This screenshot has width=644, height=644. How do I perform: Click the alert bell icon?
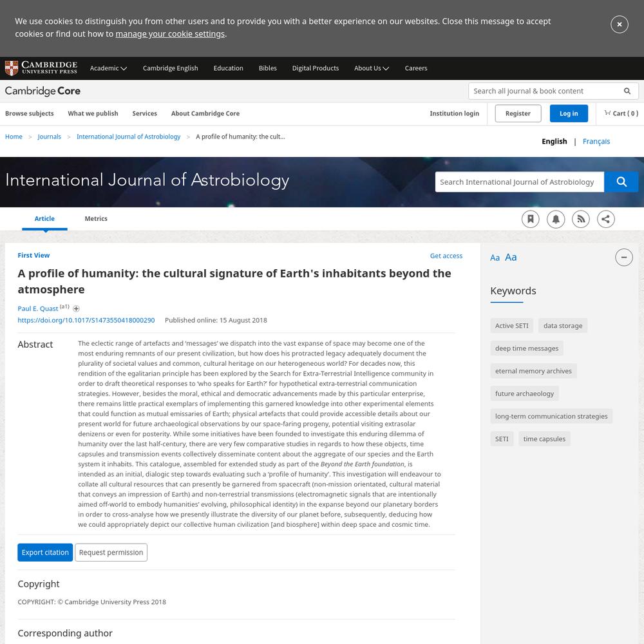pyautogui.click(x=556, y=219)
